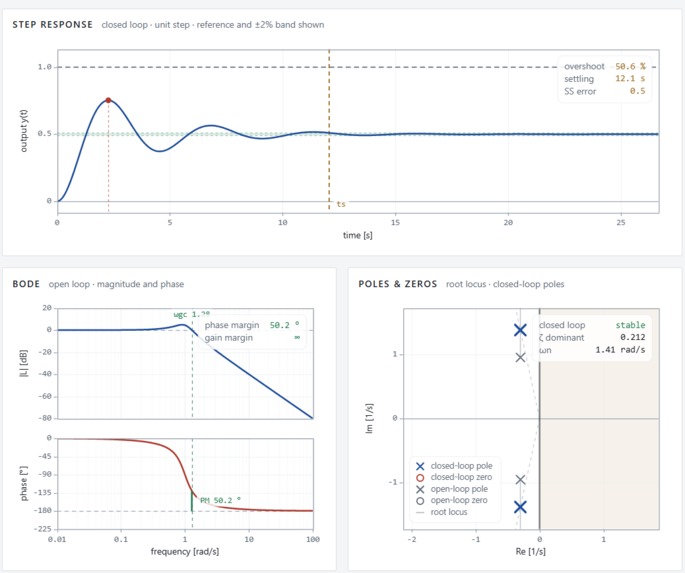Select the ωn value 1.41 rad/s
The width and height of the screenshot is (685, 573).
[x=620, y=349]
